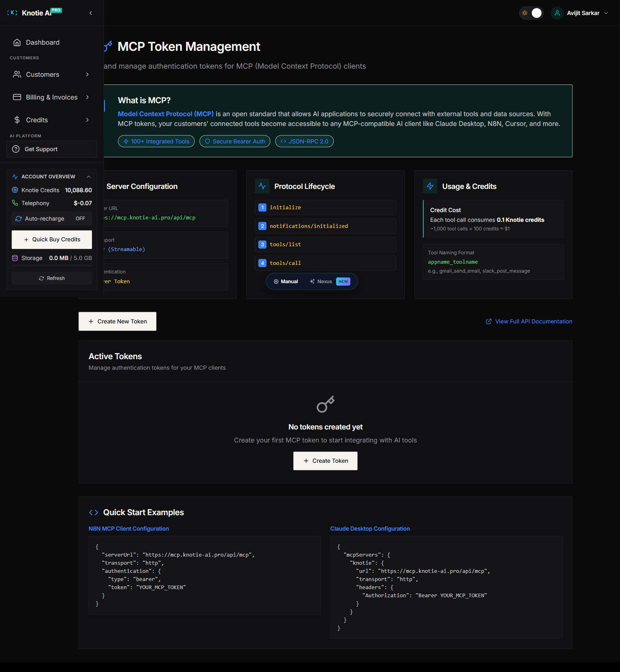Click the Quick Start Examples code icon
This screenshot has width=620, height=672.
[93, 512]
